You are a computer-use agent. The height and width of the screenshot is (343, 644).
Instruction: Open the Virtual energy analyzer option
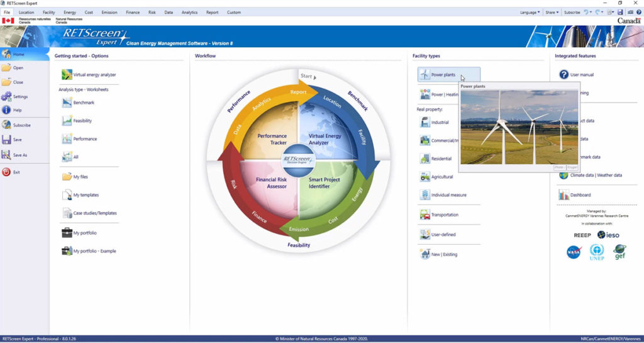tap(89, 75)
